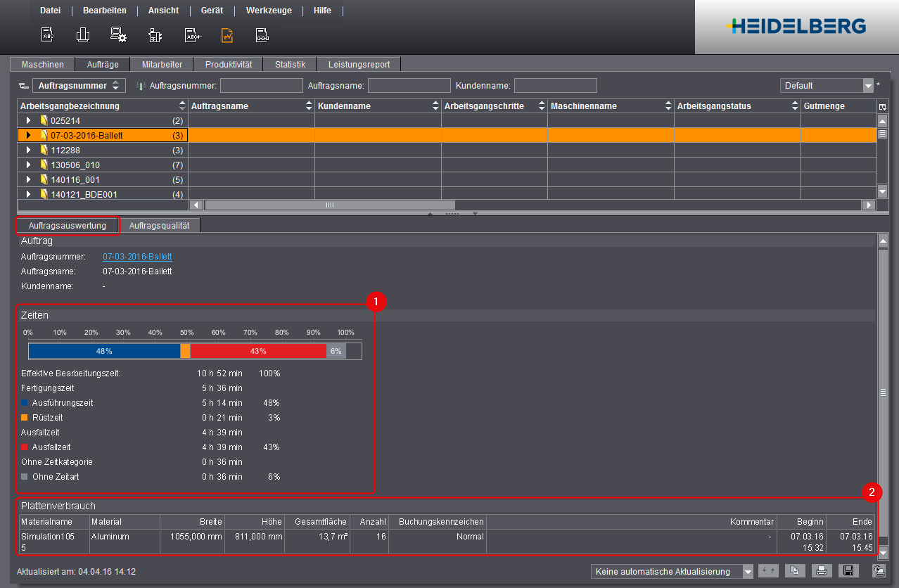The width and height of the screenshot is (899, 588).
Task: Click the job table horizontal scrollbar thumb
Action: (x=329, y=205)
